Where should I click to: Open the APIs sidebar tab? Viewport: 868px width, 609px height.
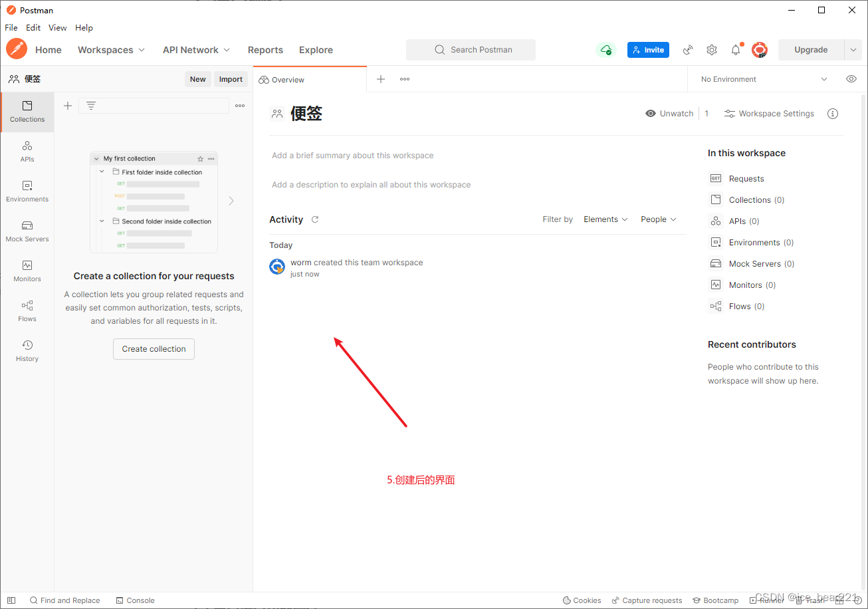coord(27,152)
